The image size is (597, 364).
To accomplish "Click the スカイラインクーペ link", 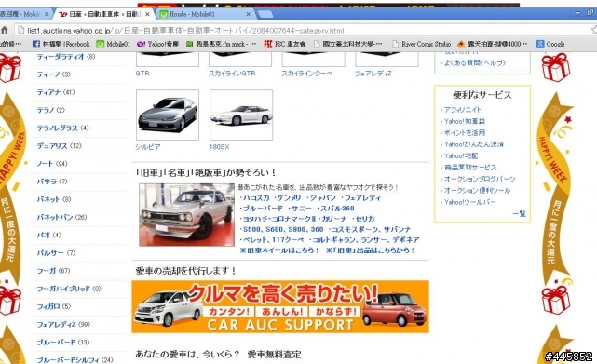I will coord(306,74).
